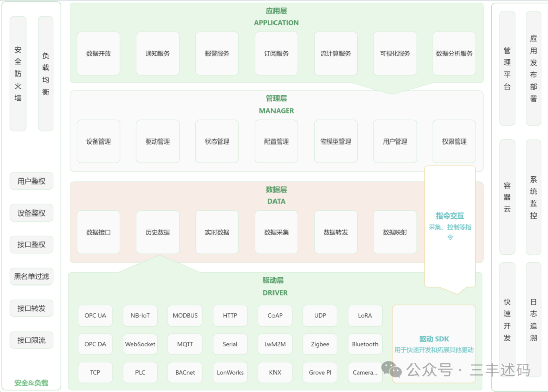This screenshot has width=548, height=392.
Task: Click the 数据开放 box
Action: 98,53
